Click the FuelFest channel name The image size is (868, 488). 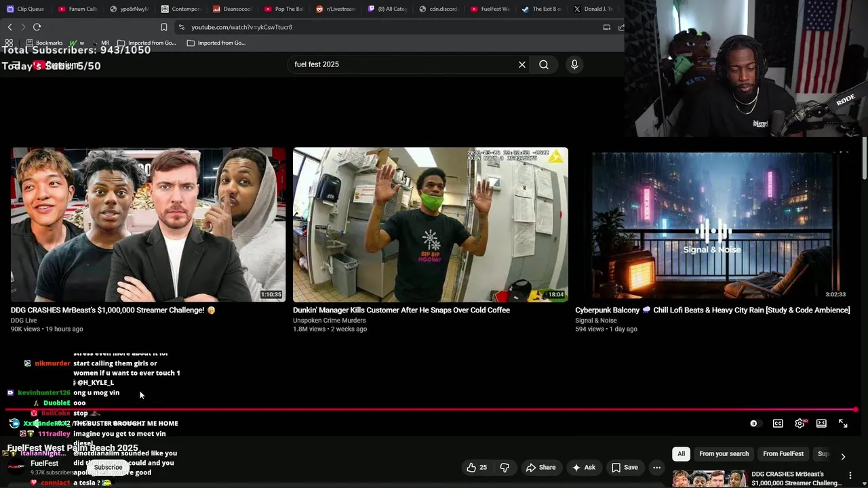click(x=44, y=464)
